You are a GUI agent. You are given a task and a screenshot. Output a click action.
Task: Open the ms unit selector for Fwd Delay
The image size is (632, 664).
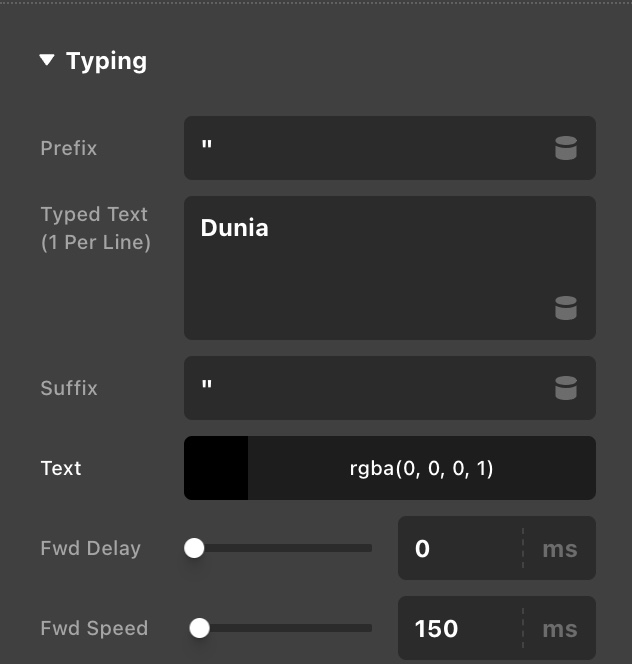(x=560, y=548)
